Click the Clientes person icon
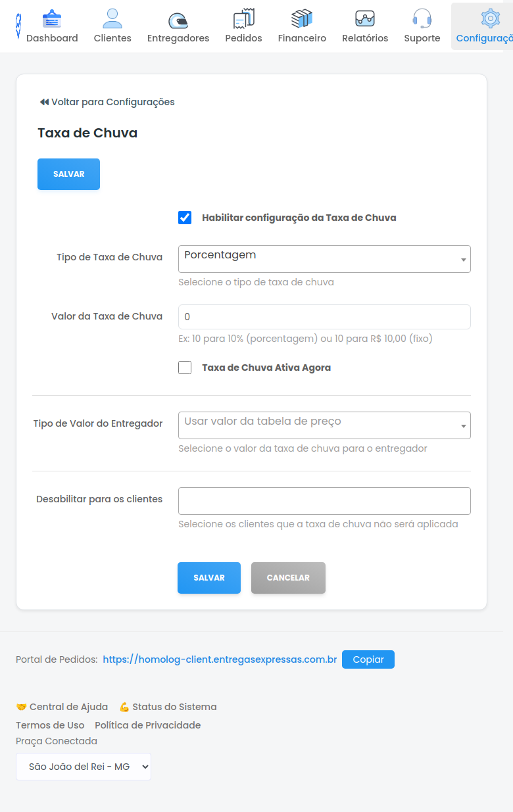 112,19
